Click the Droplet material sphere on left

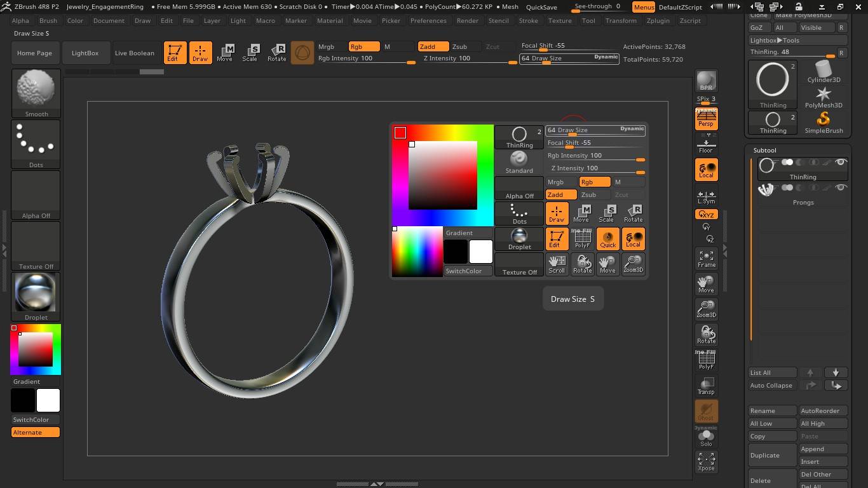(x=36, y=296)
